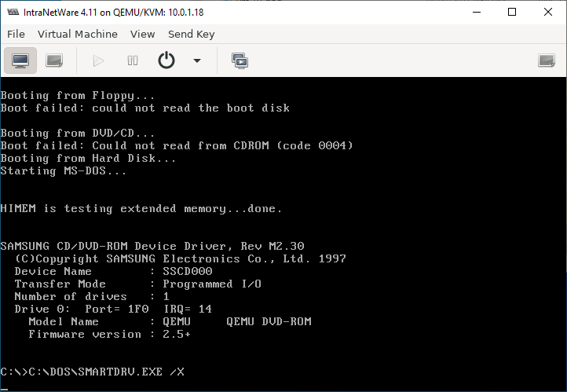Click the virt-manager window title icon
The width and height of the screenshot is (567, 392).
13,12
